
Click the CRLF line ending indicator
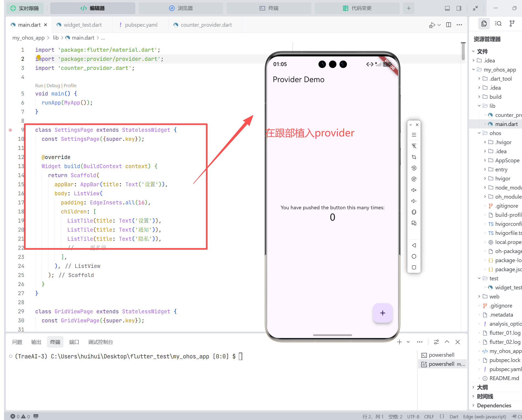429,416
